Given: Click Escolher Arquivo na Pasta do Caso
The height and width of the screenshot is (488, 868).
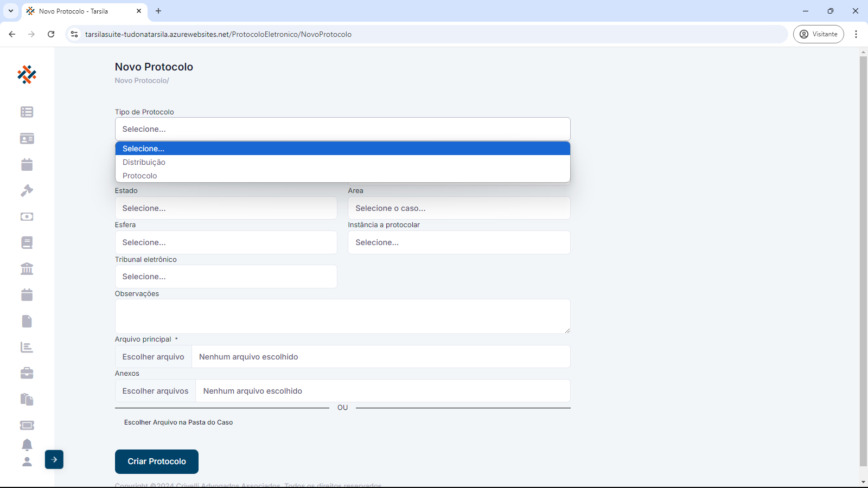Looking at the screenshot, I should (178, 422).
